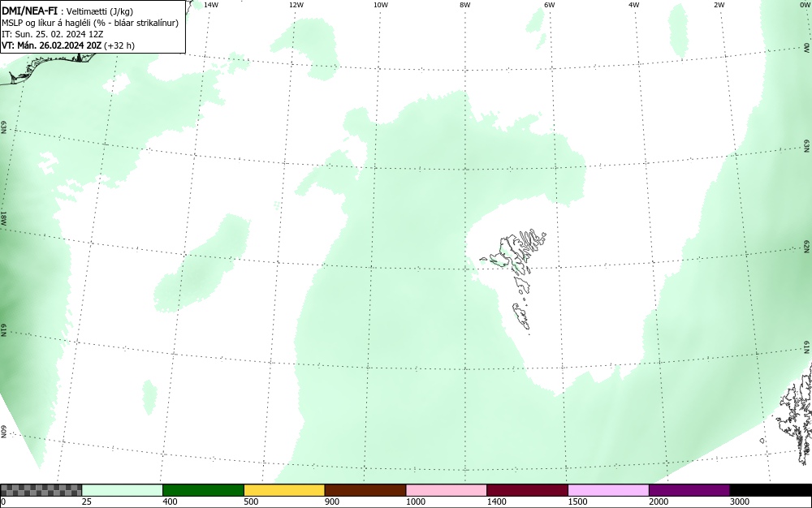The image size is (812, 508).
Task: Click the 61N label on left edge
Action: tap(3, 330)
